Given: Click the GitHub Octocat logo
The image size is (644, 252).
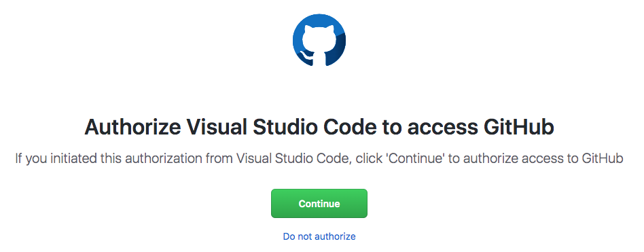Looking at the screenshot, I should [319, 40].
